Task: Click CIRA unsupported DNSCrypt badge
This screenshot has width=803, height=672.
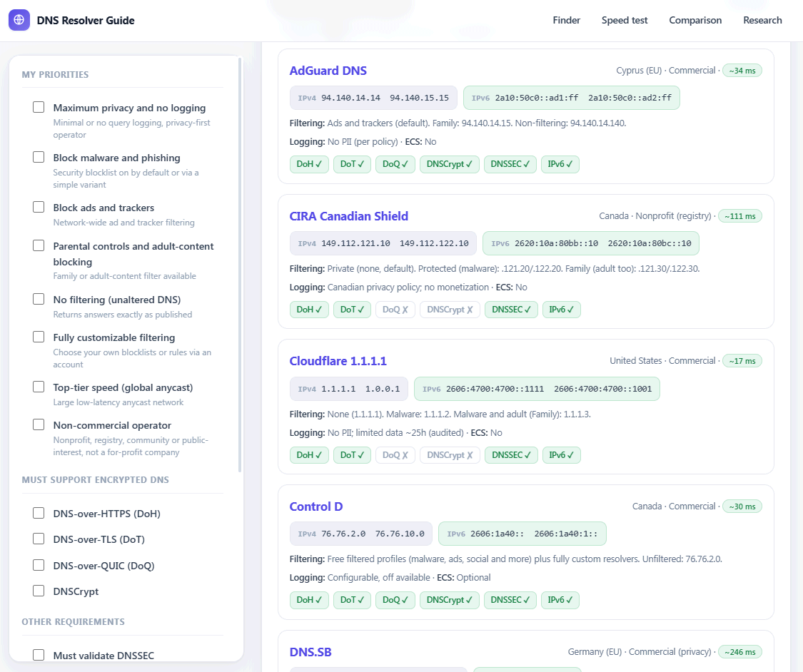Action: (450, 310)
